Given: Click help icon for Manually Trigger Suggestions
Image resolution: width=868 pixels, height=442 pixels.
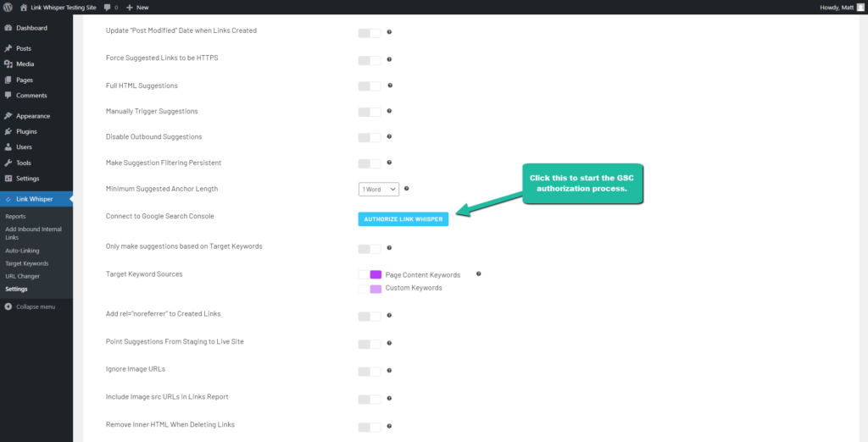Looking at the screenshot, I should pyautogui.click(x=389, y=111).
